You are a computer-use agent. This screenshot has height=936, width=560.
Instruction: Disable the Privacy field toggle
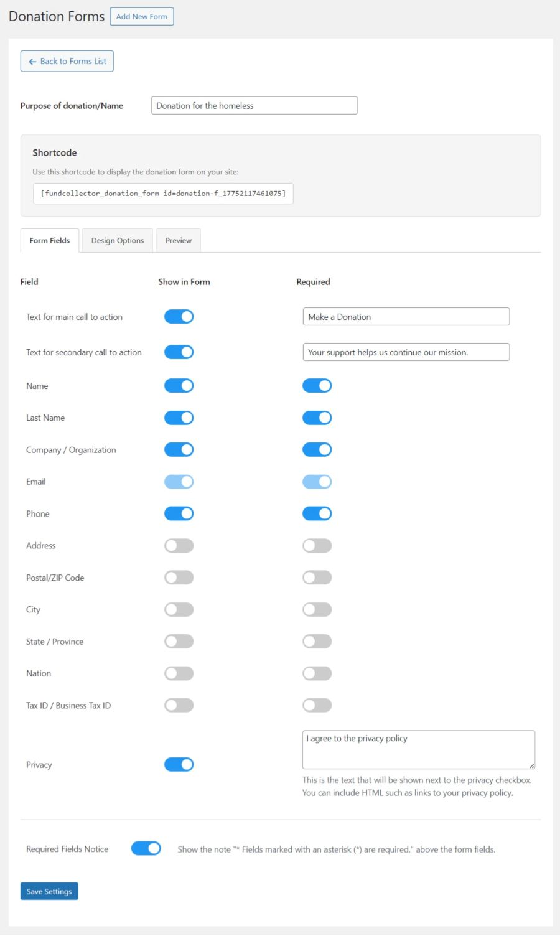click(179, 764)
